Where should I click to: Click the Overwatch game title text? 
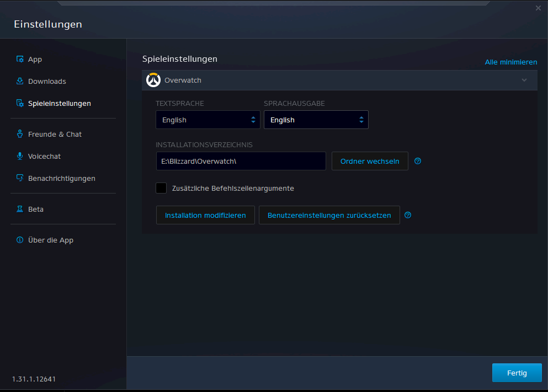pyautogui.click(x=183, y=80)
